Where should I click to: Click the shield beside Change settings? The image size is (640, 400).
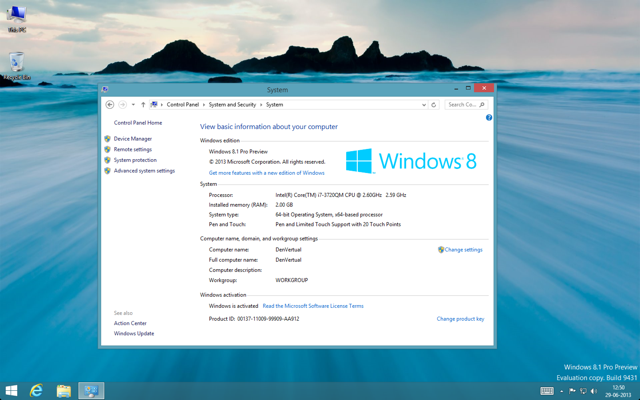[441, 249]
